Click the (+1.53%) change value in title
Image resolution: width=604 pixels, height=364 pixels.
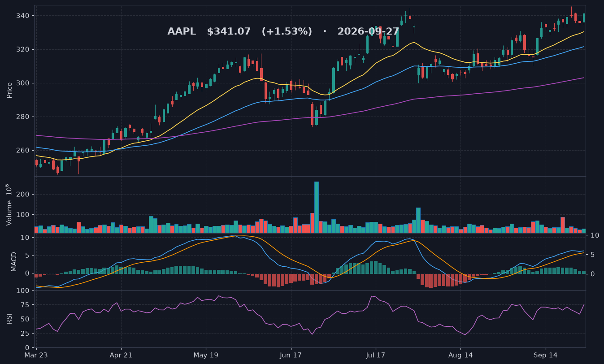point(287,32)
